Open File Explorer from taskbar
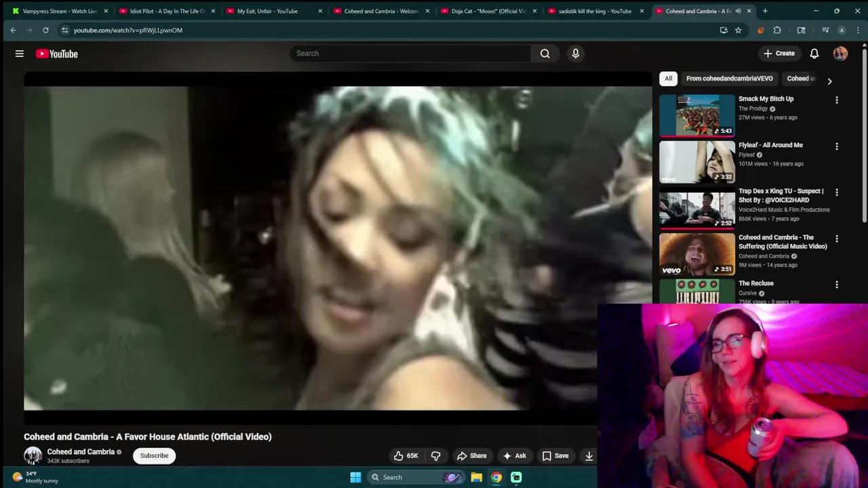Viewport: 868px width, 488px height. coord(477,477)
